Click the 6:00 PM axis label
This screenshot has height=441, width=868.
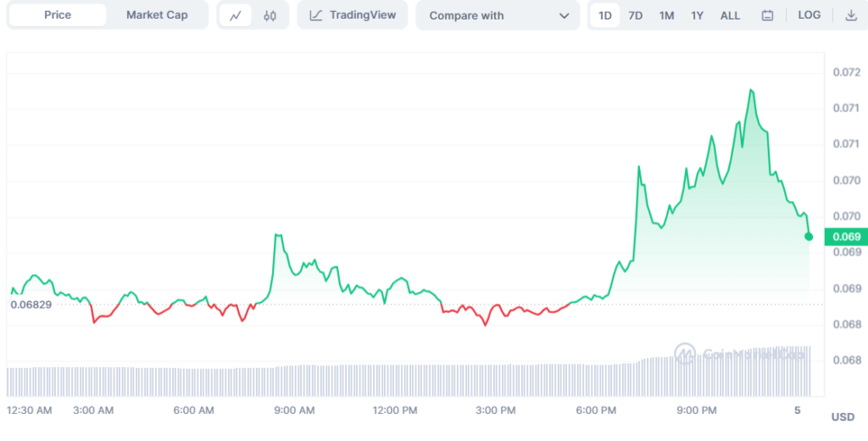596,410
